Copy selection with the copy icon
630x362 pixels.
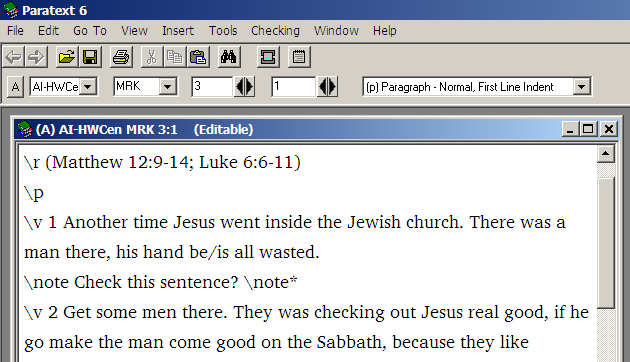(174, 57)
